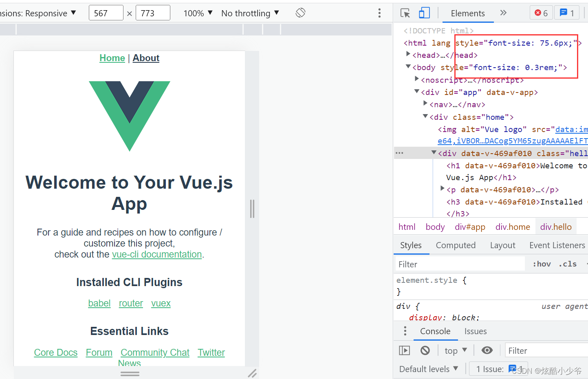Click the About link in the page
588x379 pixels.
(x=146, y=58)
